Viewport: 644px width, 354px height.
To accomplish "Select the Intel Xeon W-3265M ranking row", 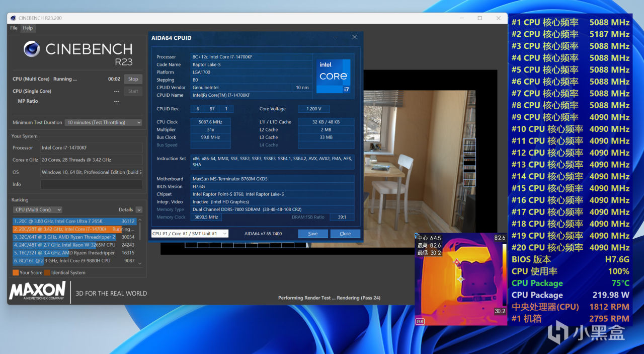I will [74, 245].
